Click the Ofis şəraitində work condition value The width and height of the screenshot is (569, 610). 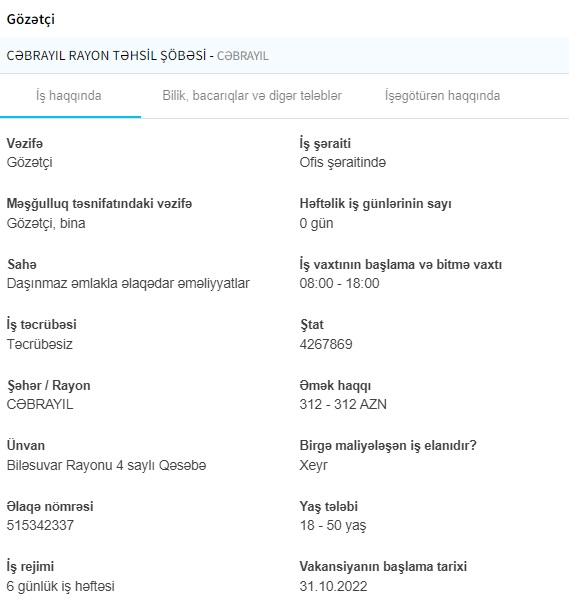coord(343,163)
